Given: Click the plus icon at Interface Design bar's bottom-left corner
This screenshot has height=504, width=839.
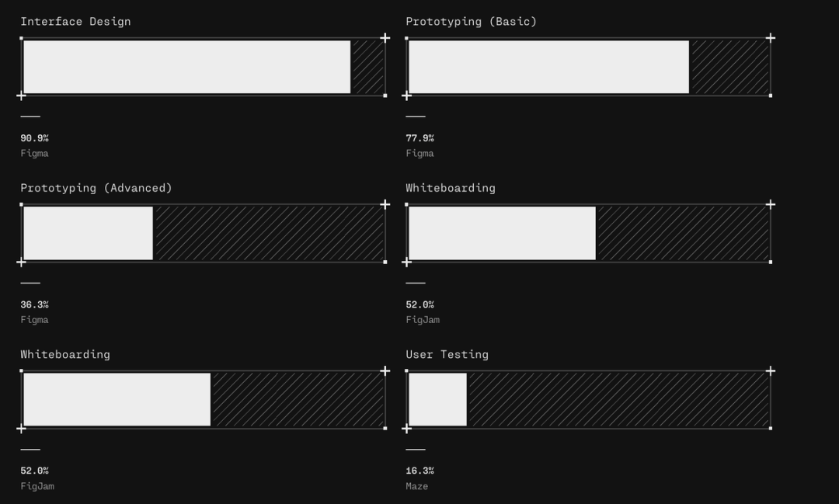Looking at the screenshot, I should (x=22, y=96).
